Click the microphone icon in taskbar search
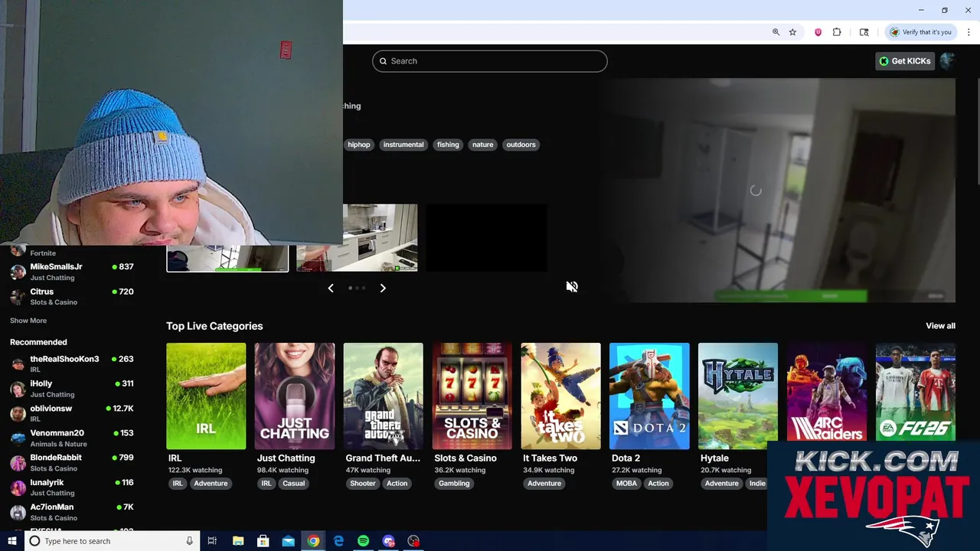The height and width of the screenshot is (551, 980). tap(189, 541)
